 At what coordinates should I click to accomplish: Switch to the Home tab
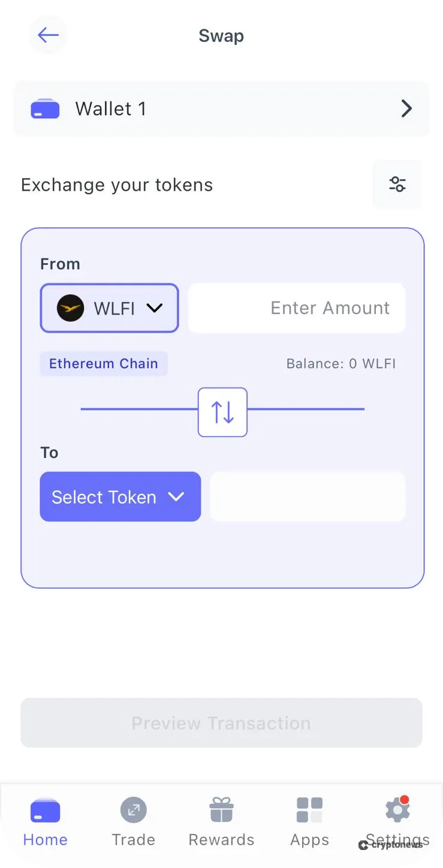45,821
